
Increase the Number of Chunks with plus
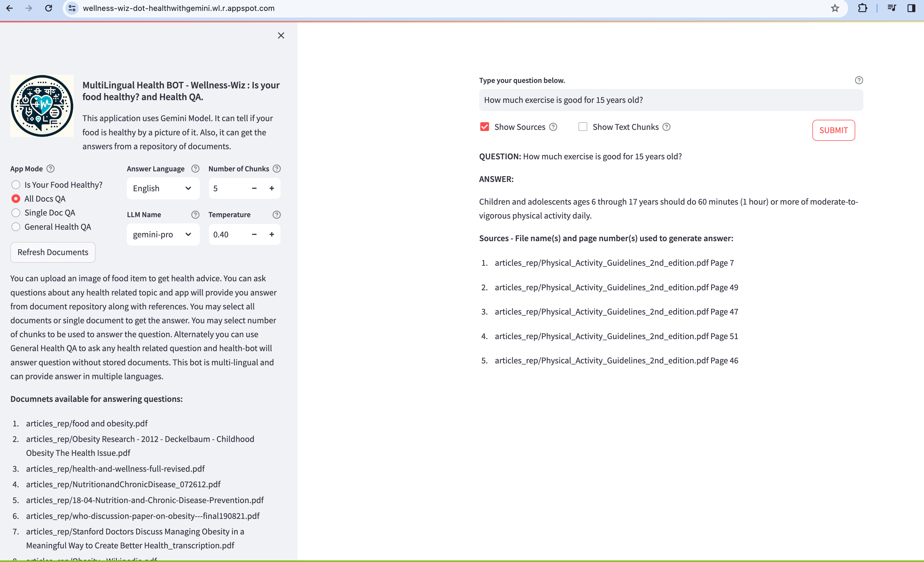click(x=272, y=188)
